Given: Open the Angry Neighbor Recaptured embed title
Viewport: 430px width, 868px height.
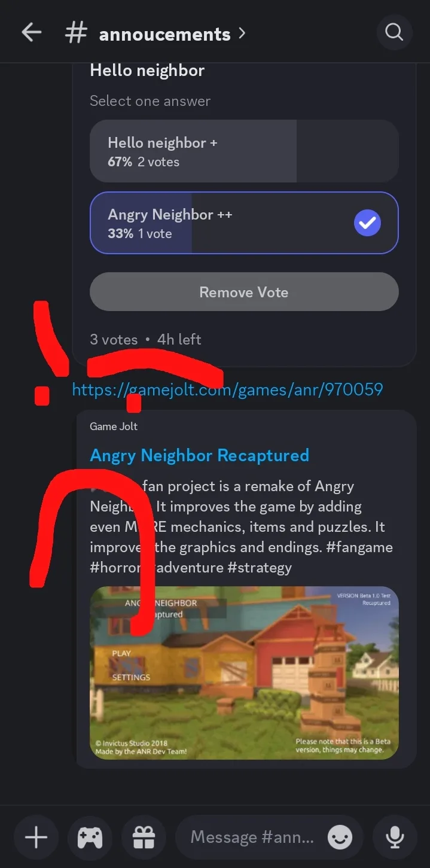Looking at the screenshot, I should coord(199,455).
